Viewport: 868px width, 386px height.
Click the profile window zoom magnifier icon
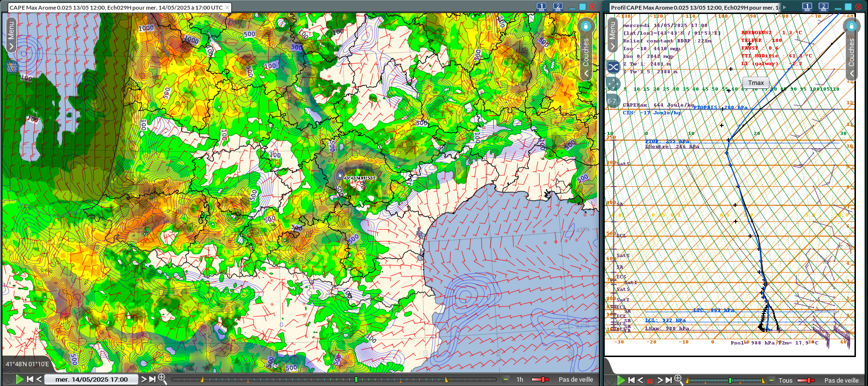pos(679,380)
